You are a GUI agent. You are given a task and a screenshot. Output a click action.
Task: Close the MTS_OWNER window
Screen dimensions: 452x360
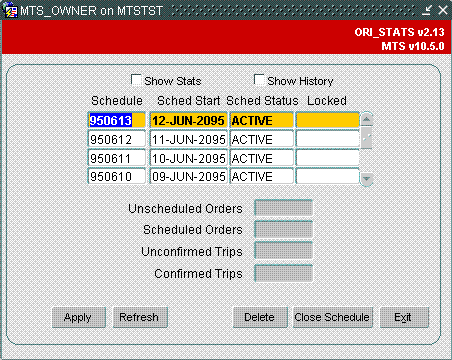tap(443, 10)
